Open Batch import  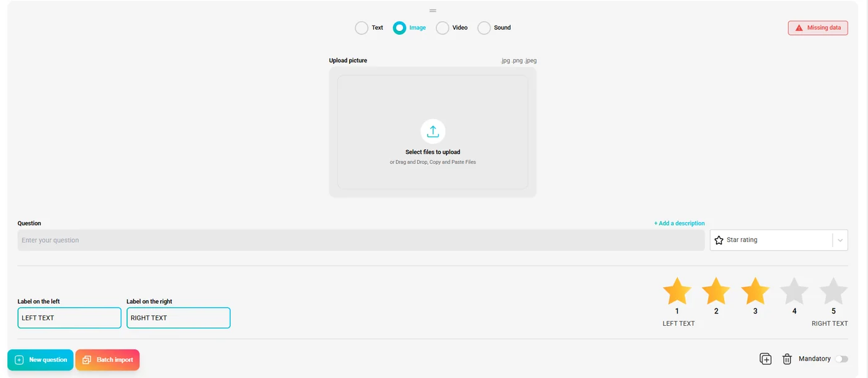point(107,359)
